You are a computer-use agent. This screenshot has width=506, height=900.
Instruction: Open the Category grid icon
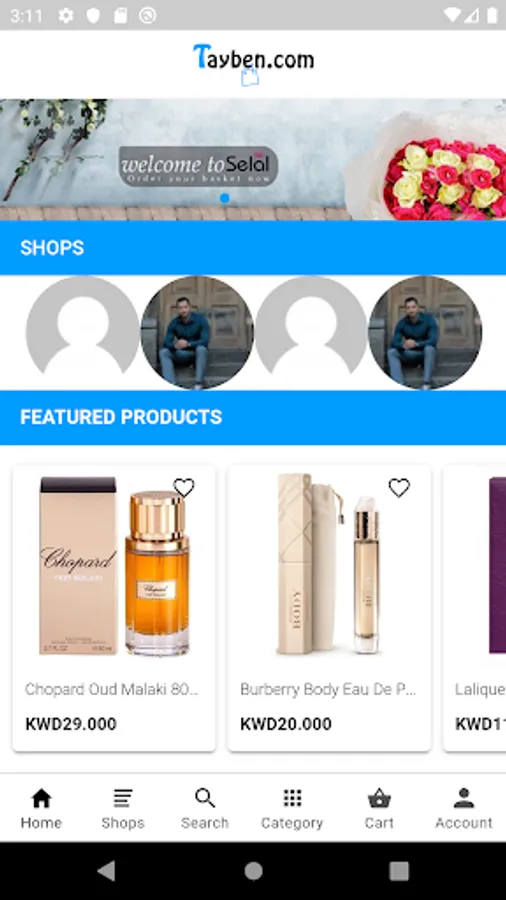[293, 798]
